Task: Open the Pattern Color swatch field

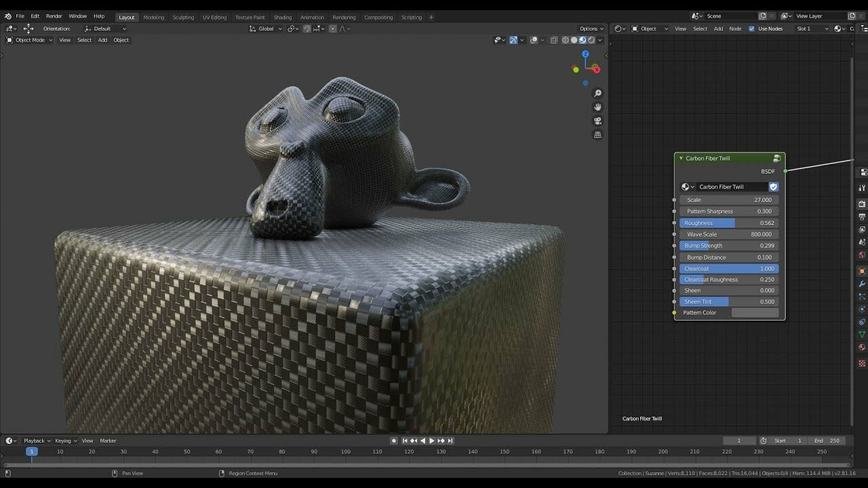Action: click(x=754, y=312)
